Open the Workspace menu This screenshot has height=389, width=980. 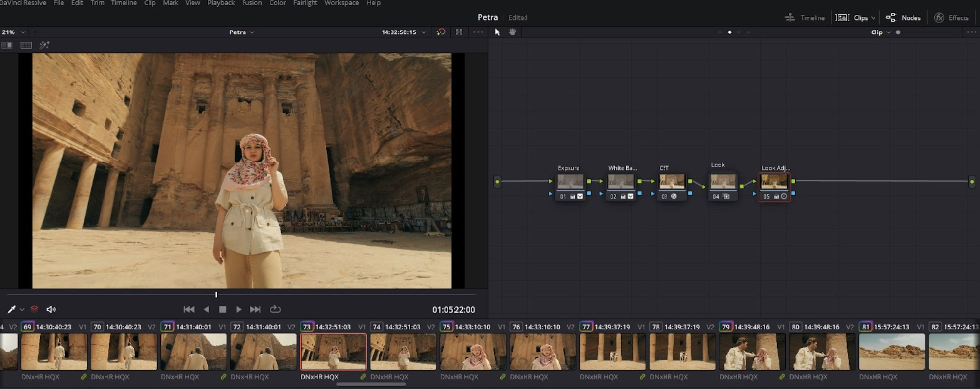click(x=342, y=3)
